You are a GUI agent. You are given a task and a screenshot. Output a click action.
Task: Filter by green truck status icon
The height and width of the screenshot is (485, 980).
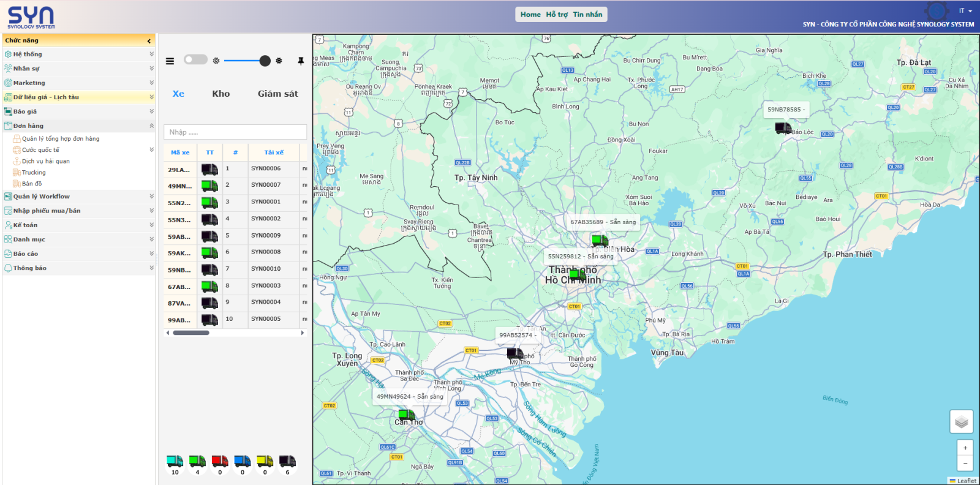point(197,461)
